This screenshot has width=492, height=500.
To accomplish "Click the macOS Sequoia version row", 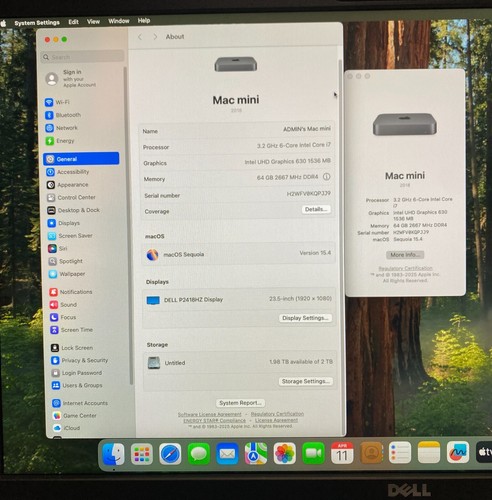I will [x=239, y=254].
